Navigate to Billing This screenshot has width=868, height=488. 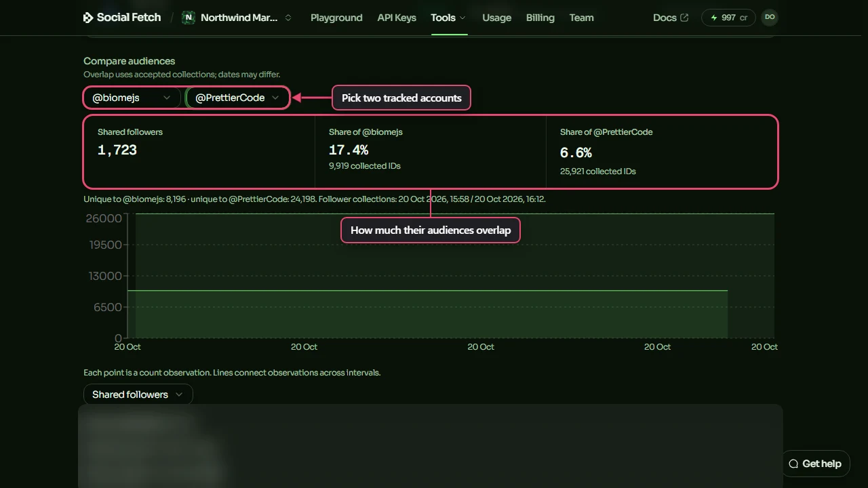click(x=540, y=18)
